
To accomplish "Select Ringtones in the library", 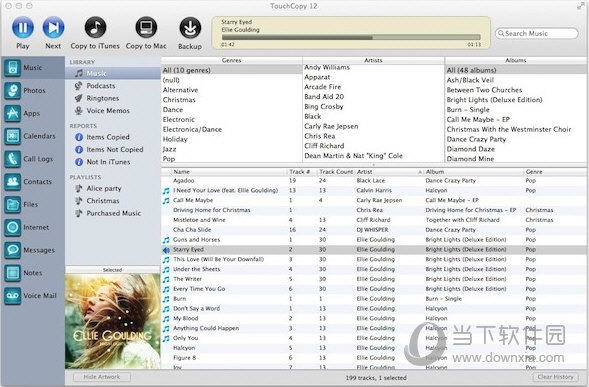I will tap(113, 98).
